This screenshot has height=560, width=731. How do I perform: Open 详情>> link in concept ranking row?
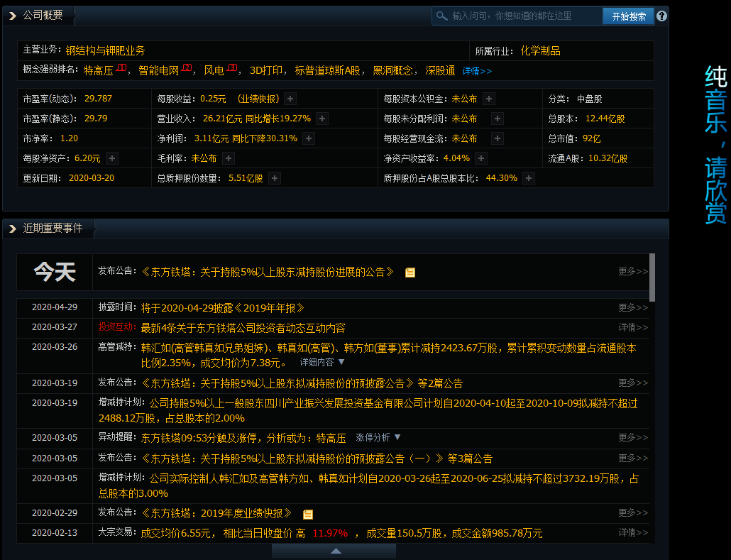point(477,72)
